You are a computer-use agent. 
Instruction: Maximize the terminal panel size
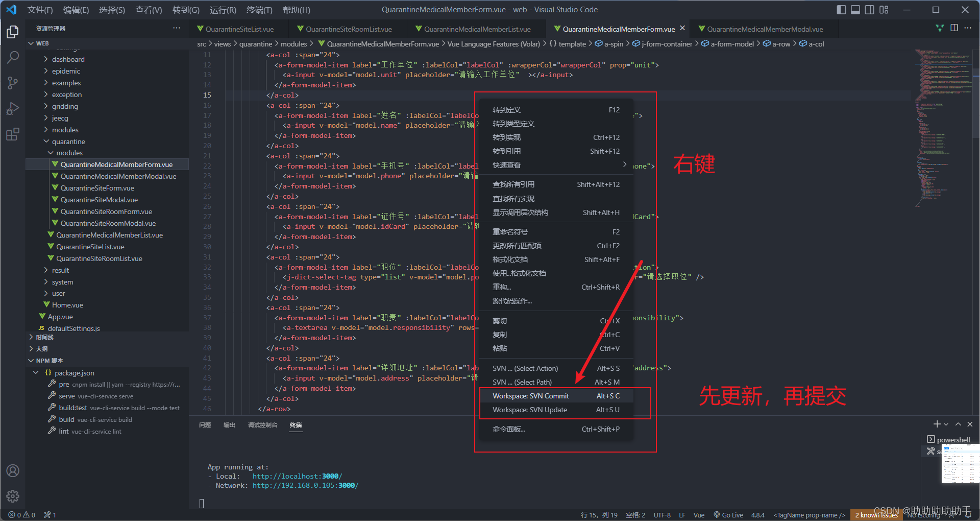coord(958,424)
